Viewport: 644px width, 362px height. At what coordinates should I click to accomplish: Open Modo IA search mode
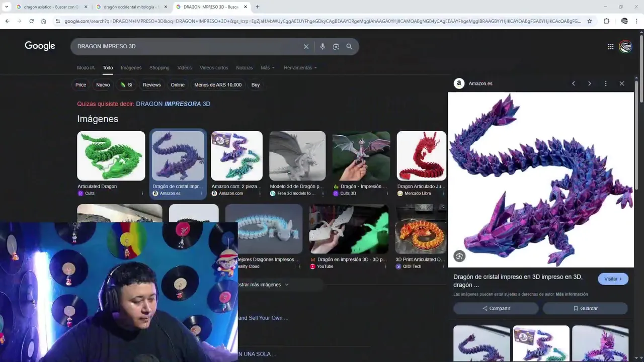86,68
